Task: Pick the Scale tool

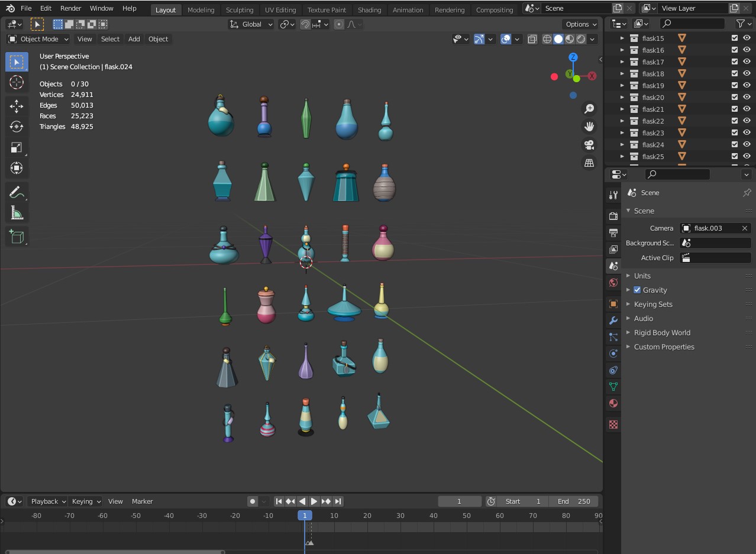Action: pos(17,148)
